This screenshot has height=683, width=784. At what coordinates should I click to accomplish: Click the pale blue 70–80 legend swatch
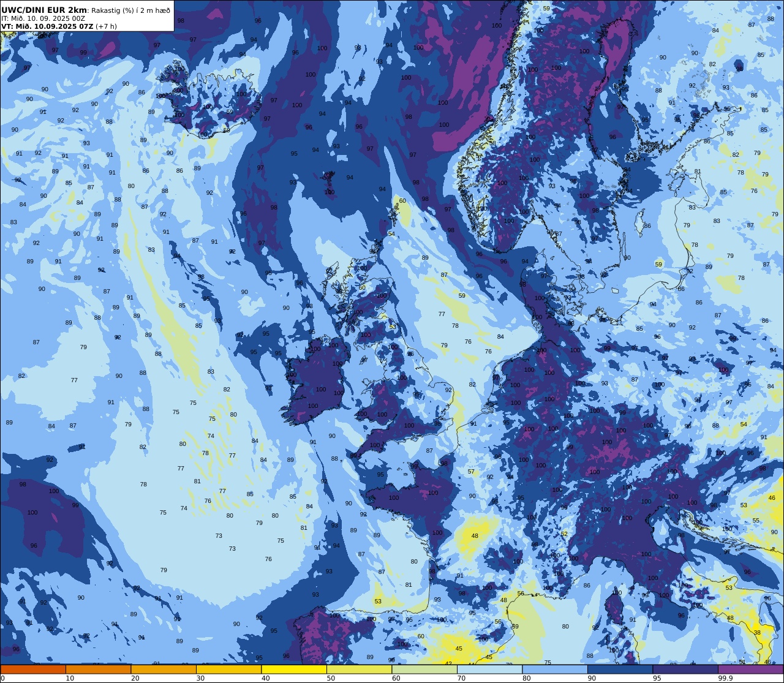[x=489, y=670]
